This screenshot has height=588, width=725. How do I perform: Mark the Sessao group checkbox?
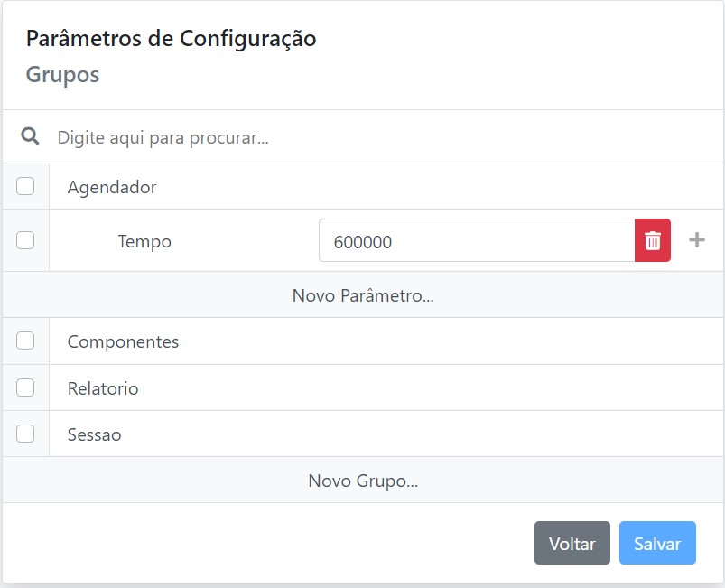(25, 434)
